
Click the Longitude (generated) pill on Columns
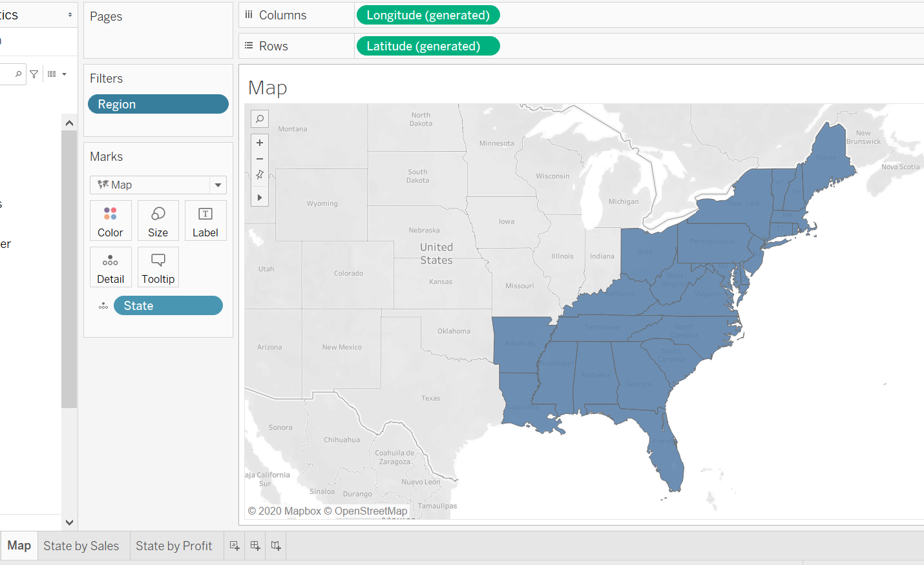pyautogui.click(x=428, y=15)
